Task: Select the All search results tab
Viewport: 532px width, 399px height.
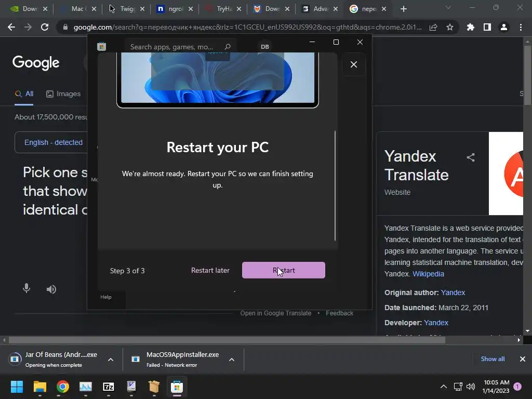Action: pyautogui.click(x=24, y=94)
